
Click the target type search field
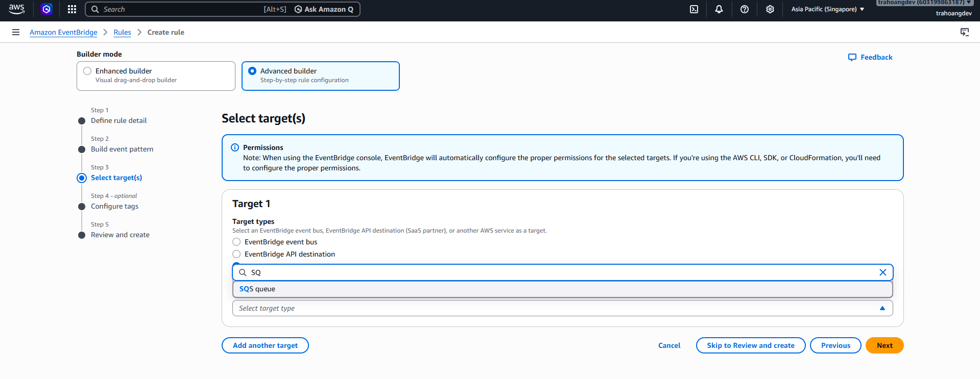563,272
